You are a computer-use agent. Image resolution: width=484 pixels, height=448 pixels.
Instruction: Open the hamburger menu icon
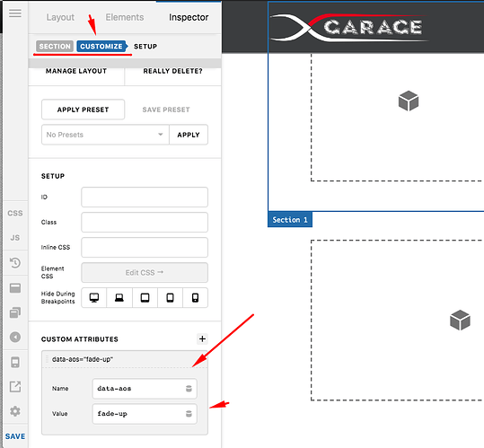(15, 13)
